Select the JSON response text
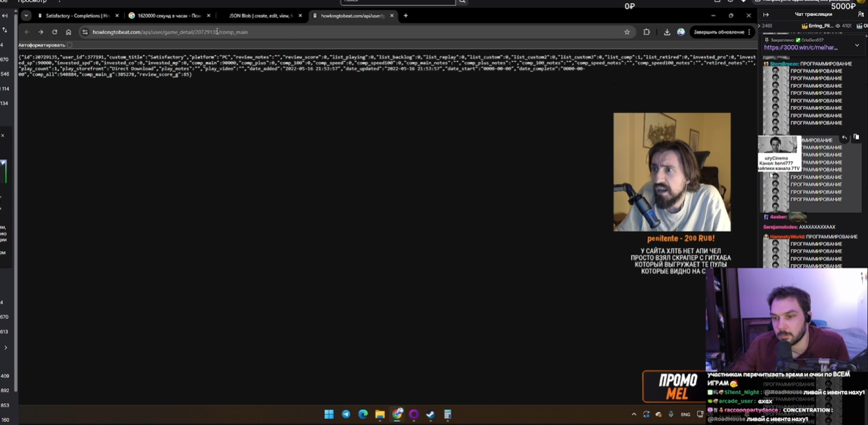The width and height of the screenshot is (868, 425). [386, 66]
